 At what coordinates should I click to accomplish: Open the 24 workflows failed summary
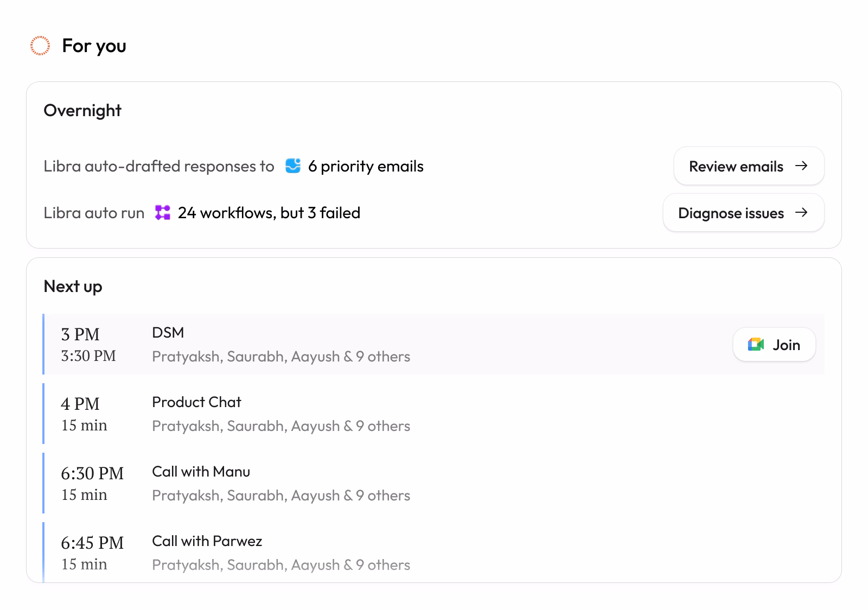[269, 213]
